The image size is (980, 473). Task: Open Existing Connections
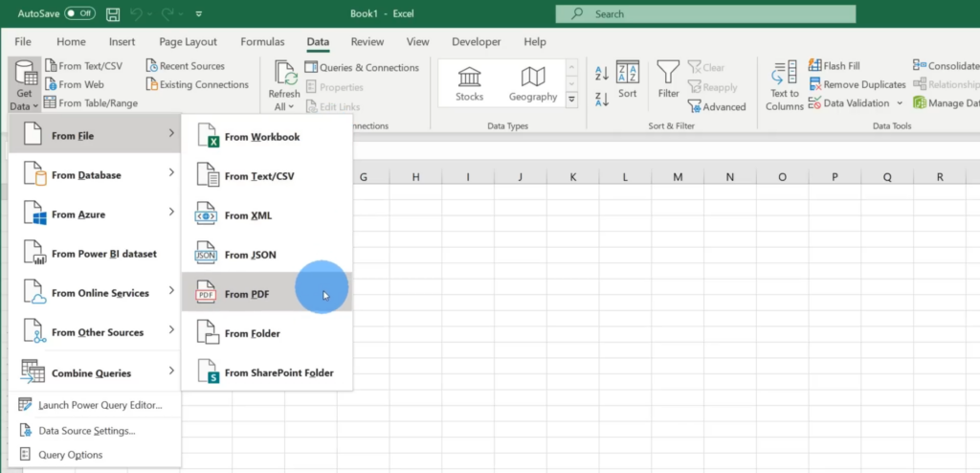[197, 84]
